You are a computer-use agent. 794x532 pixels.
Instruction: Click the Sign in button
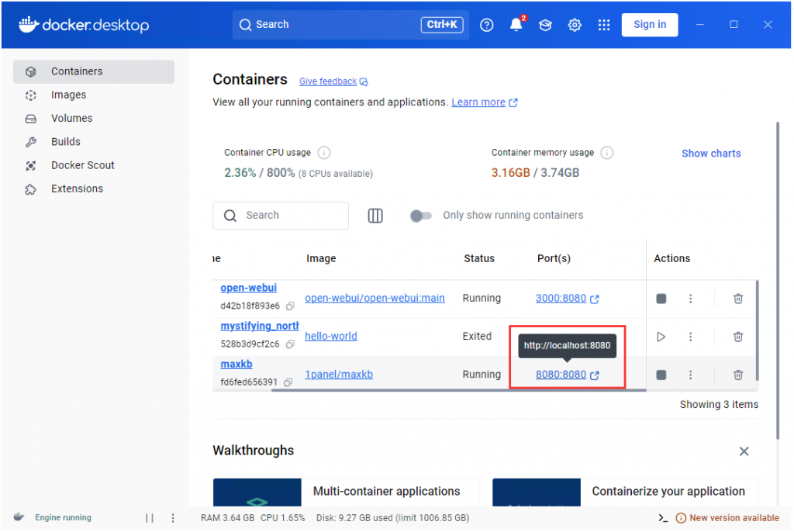(649, 25)
